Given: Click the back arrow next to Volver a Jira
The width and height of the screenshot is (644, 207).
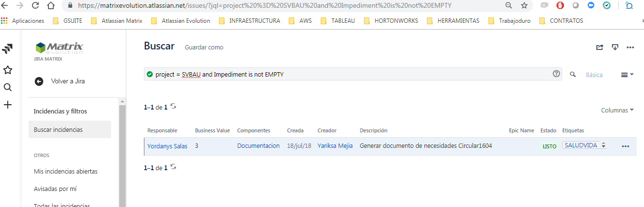Looking at the screenshot, I should pyautogui.click(x=39, y=81).
